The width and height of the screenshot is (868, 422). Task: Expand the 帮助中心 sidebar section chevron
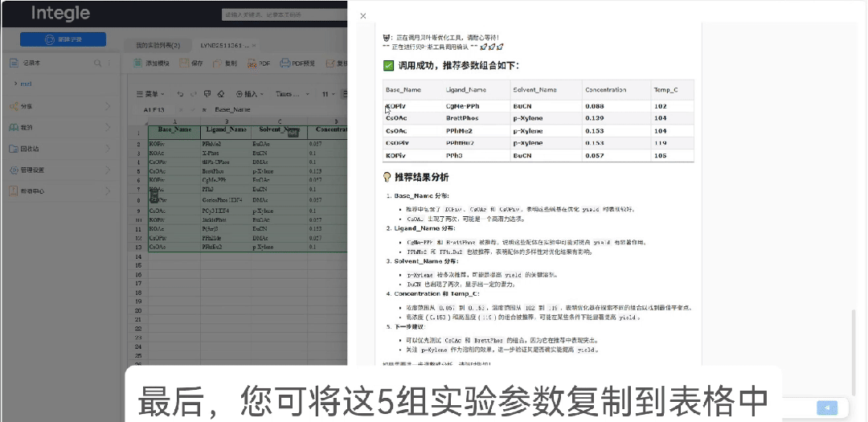click(x=108, y=191)
